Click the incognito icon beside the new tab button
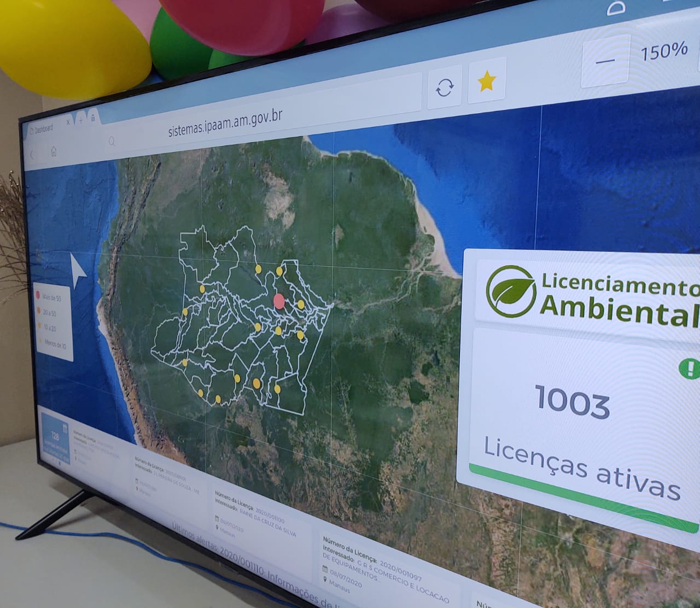 pyautogui.click(x=93, y=118)
